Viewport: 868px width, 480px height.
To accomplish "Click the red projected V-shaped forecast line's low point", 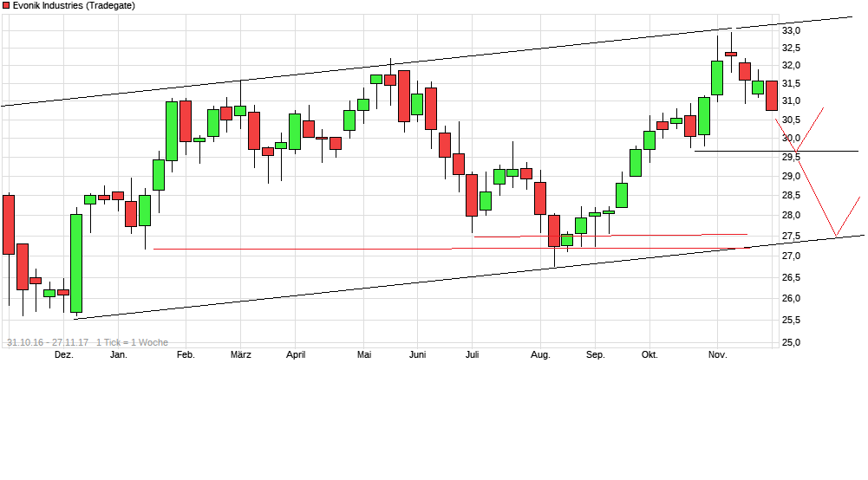I will (835, 237).
